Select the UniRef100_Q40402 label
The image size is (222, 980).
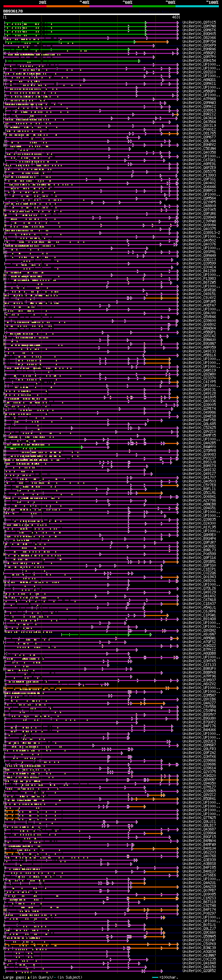[x=199, y=183]
